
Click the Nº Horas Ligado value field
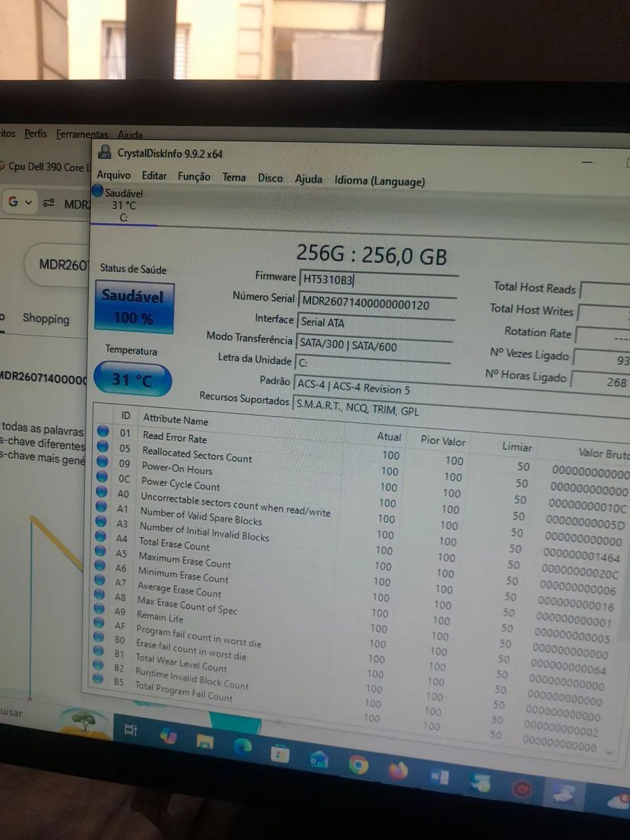(600, 381)
